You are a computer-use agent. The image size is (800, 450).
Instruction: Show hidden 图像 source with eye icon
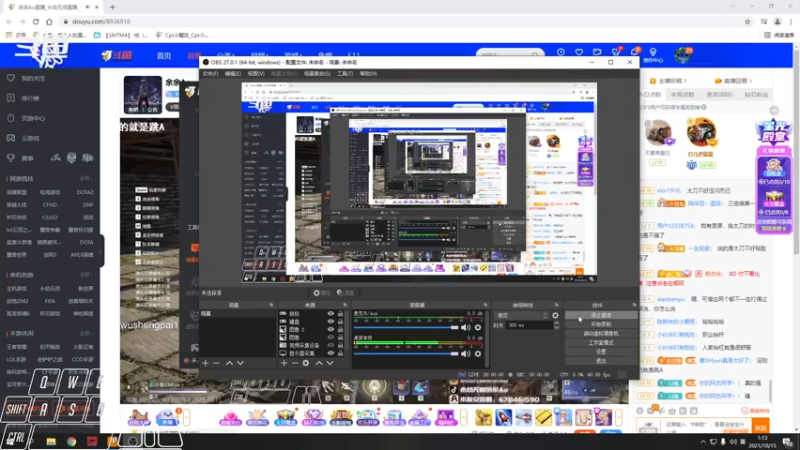pyautogui.click(x=331, y=337)
